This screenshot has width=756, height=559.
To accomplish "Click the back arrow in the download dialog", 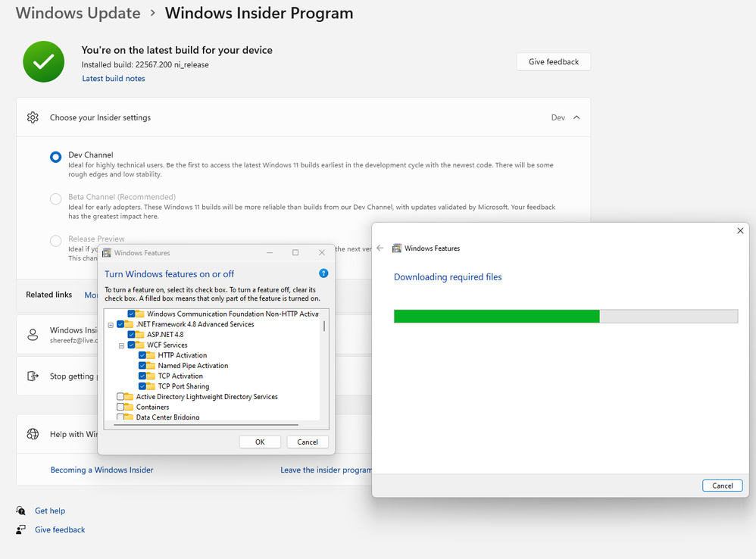I will tap(380, 248).
